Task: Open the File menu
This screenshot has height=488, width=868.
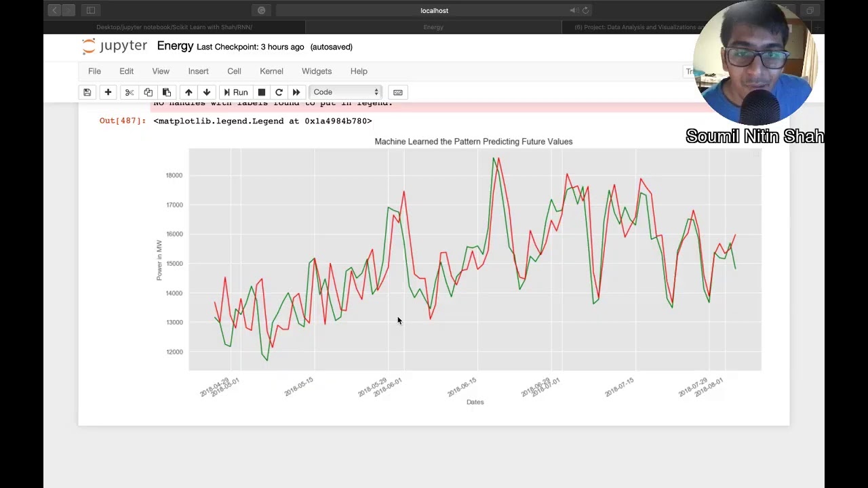Action: pos(94,71)
